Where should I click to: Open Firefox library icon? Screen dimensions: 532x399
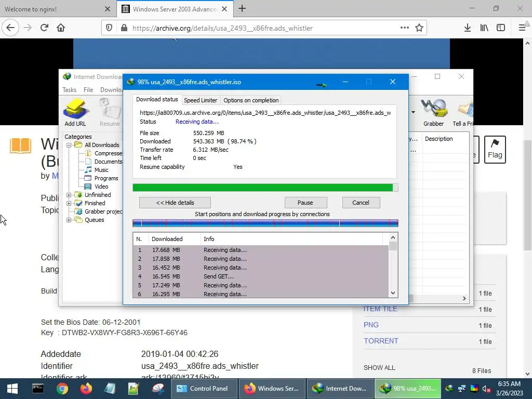pyautogui.click(x=484, y=28)
